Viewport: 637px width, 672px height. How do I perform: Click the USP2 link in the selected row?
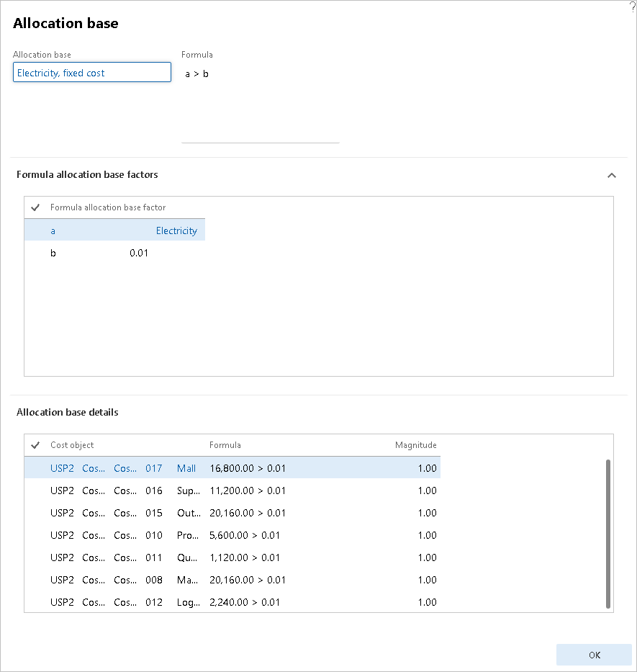pyautogui.click(x=61, y=468)
